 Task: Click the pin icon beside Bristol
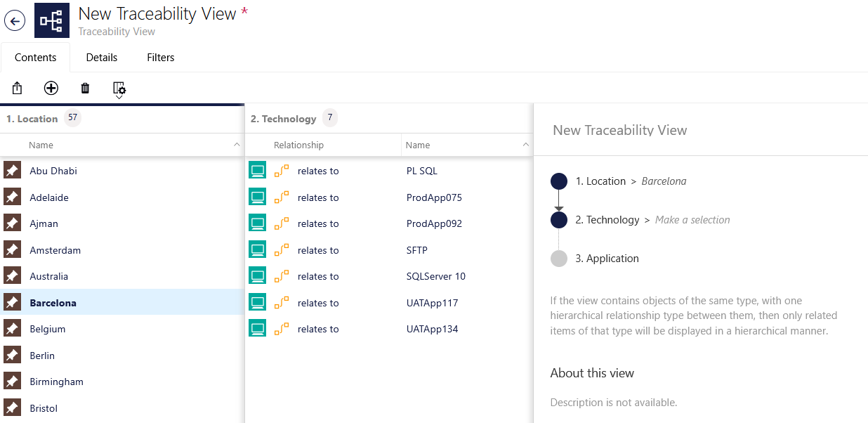[12, 408]
